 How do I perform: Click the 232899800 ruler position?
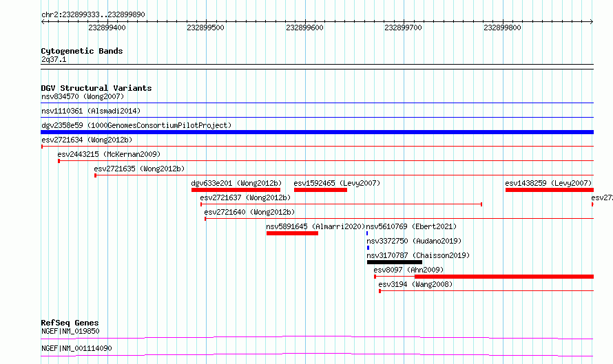tap(502, 28)
